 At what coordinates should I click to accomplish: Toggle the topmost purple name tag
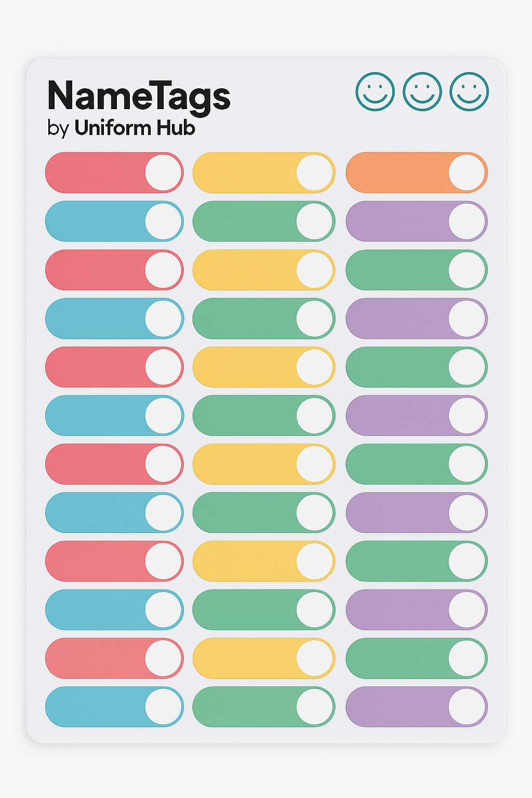point(417,221)
